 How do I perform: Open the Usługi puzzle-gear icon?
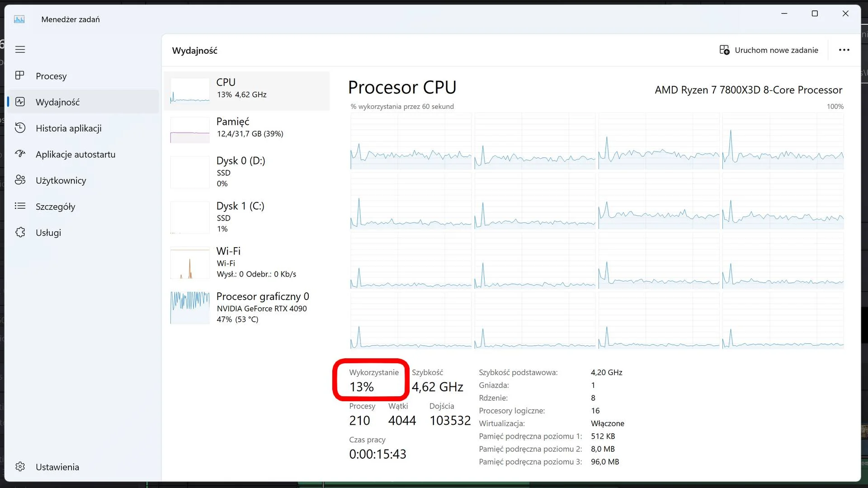pyautogui.click(x=20, y=232)
